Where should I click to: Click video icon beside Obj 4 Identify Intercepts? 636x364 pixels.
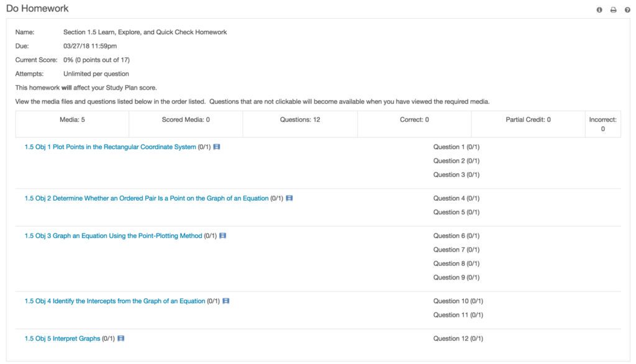pos(226,301)
